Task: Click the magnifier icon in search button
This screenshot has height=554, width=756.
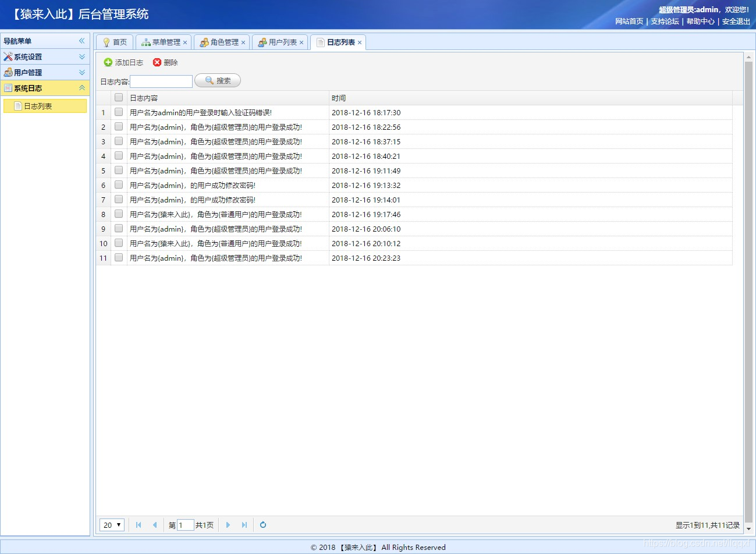Action: (x=210, y=80)
